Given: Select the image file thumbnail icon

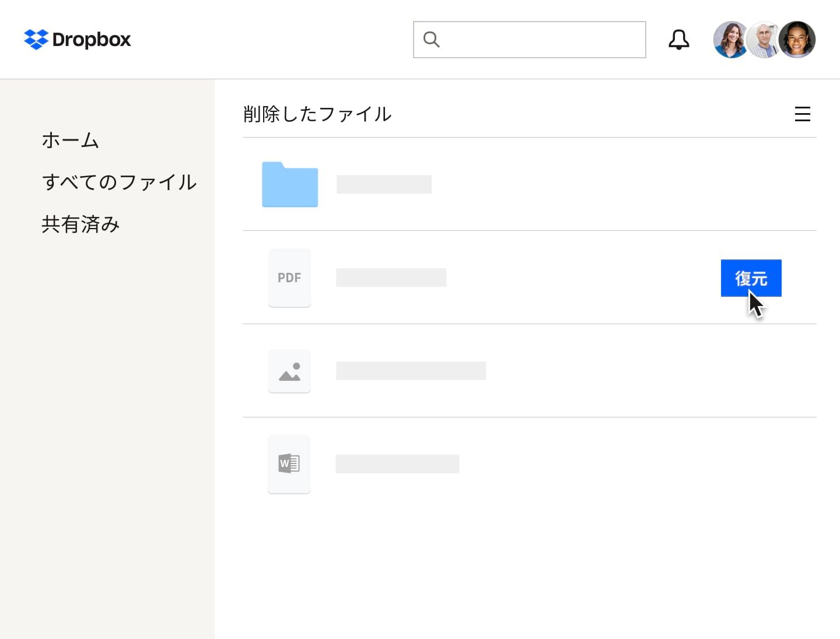Looking at the screenshot, I should [x=289, y=371].
